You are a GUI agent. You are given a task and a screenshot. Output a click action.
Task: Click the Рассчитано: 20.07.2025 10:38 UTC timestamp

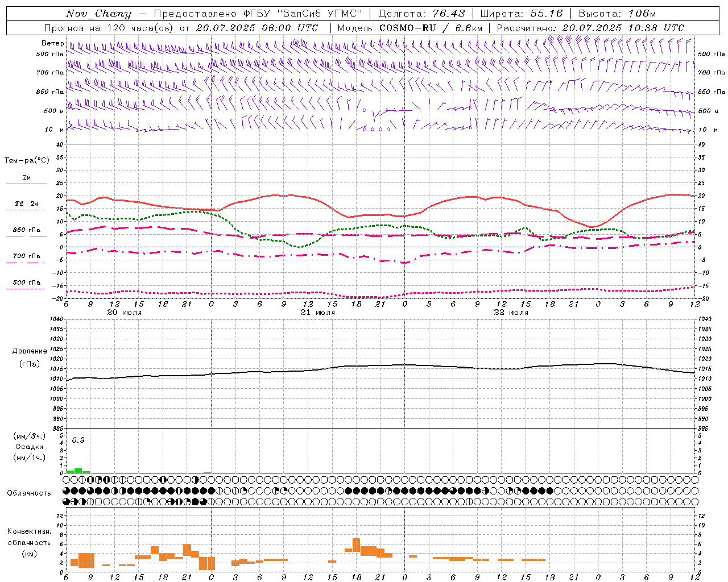click(x=590, y=28)
